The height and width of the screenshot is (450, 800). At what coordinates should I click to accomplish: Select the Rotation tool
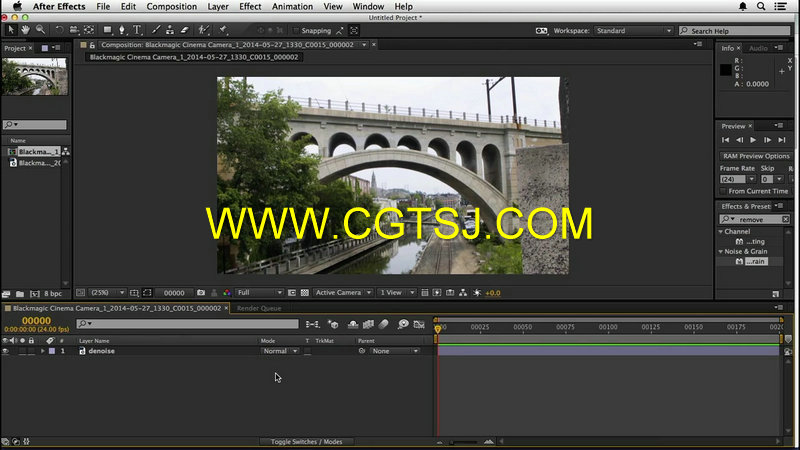point(59,30)
